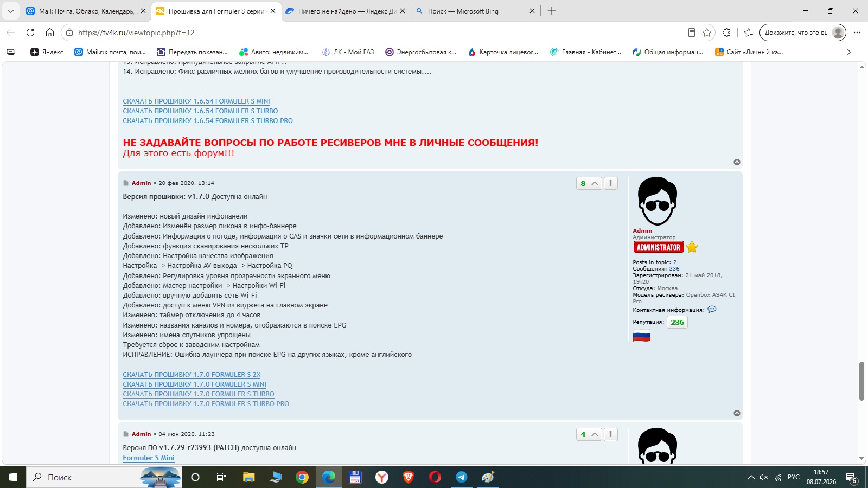Jump to top arrow under firmware 1.7.0 post

coord(737,413)
